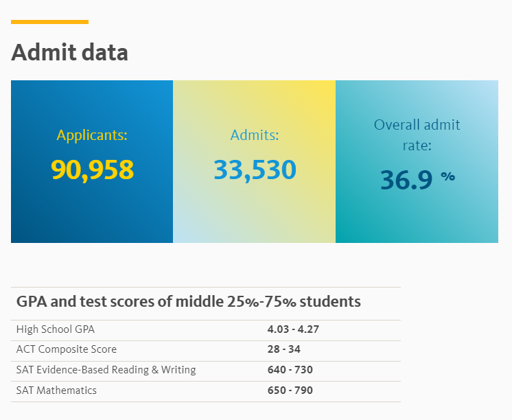The width and height of the screenshot is (512, 420).
Task: Select the Admits yellow tile
Action: tap(255, 161)
